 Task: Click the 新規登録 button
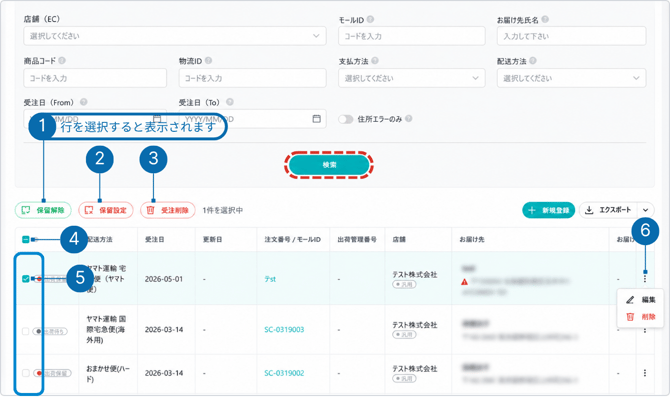(x=549, y=210)
